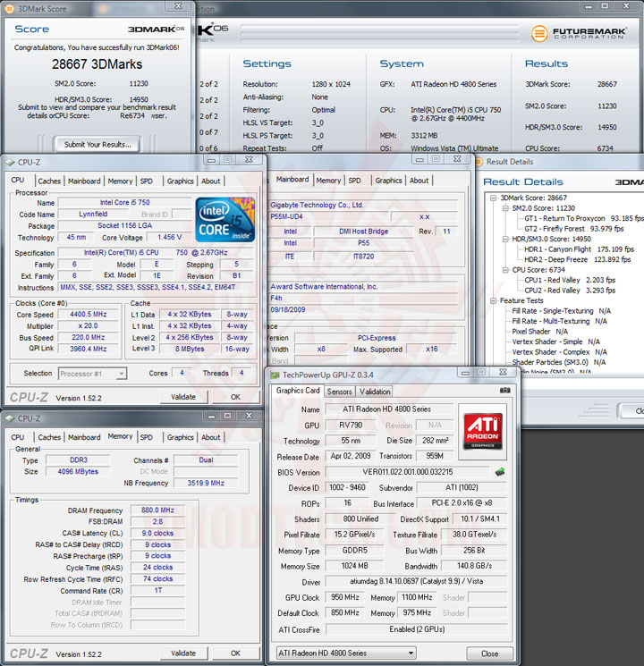The image size is (644, 666).
Task: Collapse the CPU Score: 6734 tree node
Action: (505, 270)
